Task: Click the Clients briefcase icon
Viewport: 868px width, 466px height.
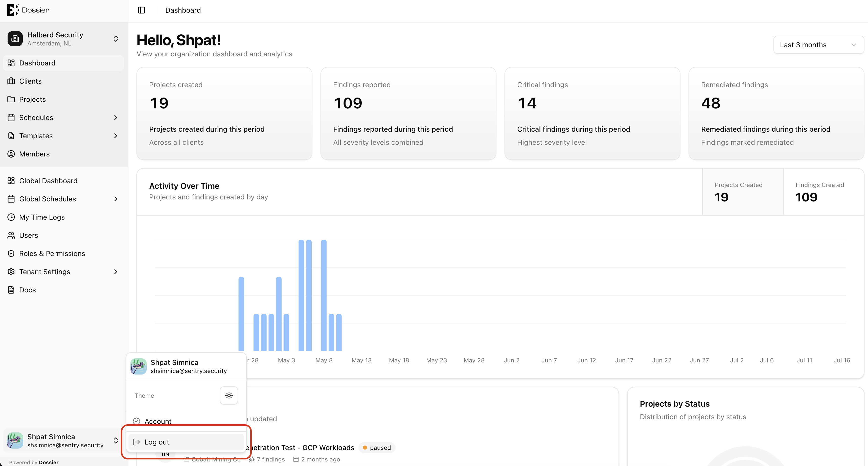Action: 11,81
